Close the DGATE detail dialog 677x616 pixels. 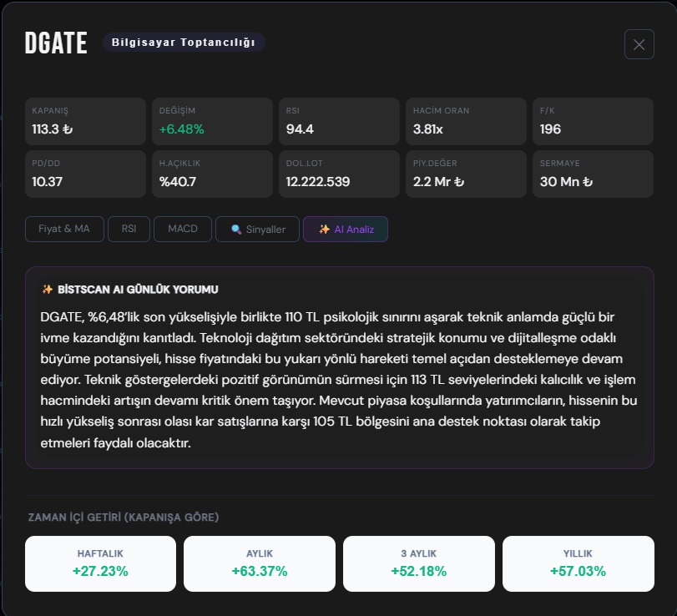click(639, 44)
